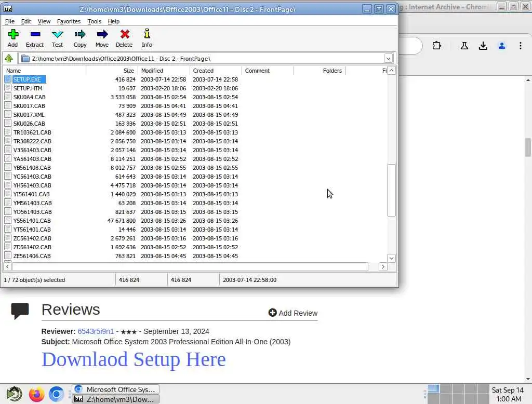Click the Chrome extensions puzzle icon
The image size is (532, 404).
tap(436, 46)
